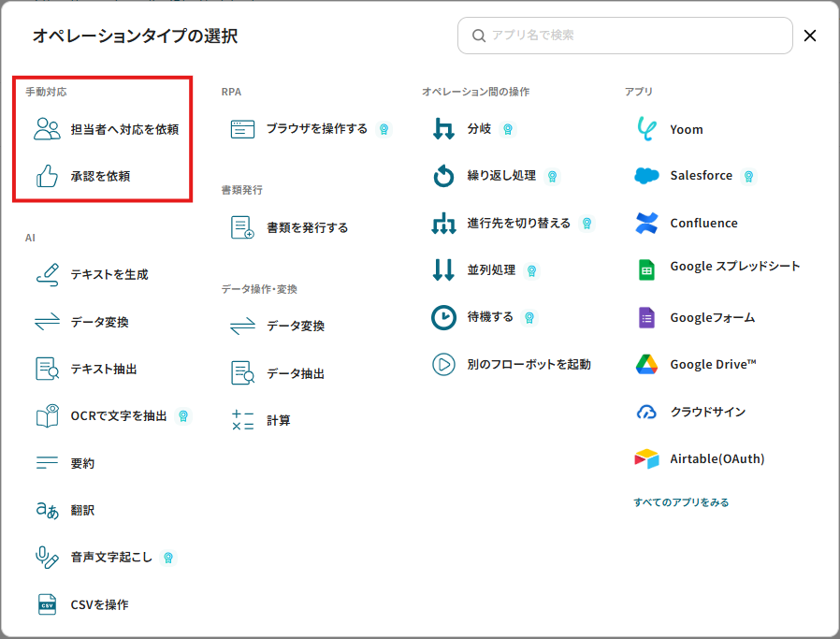This screenshot has width=840, height=639.
Task: Close the operation type dialog
Action: point(810,36)
